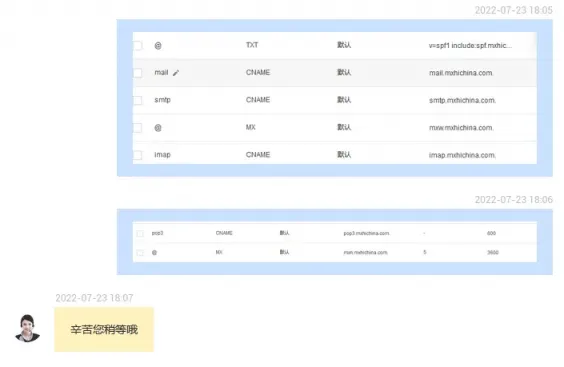This screenshot has width=564, height=367.
Task: Click the MX priority value '5'
Action: click(425, 252)
